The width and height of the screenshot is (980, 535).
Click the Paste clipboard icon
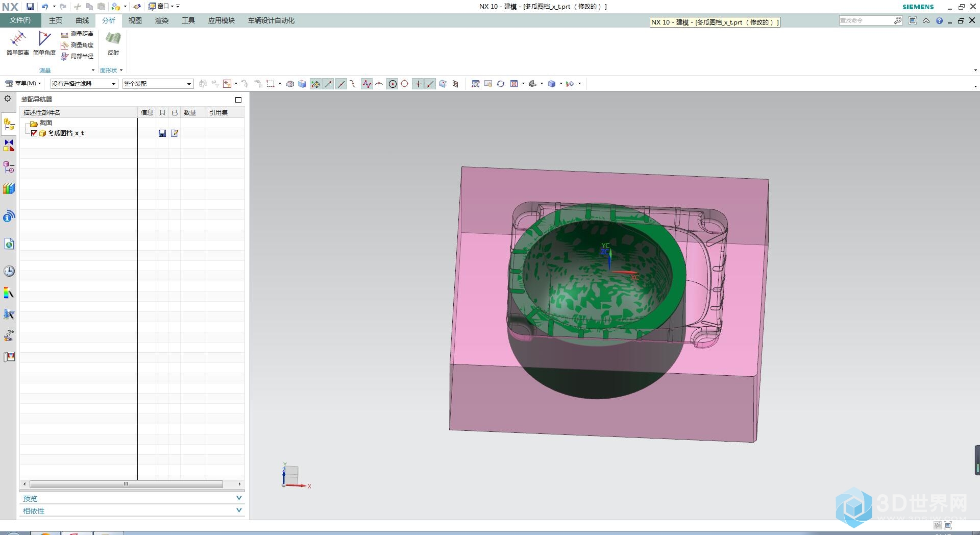coord(101,7)
